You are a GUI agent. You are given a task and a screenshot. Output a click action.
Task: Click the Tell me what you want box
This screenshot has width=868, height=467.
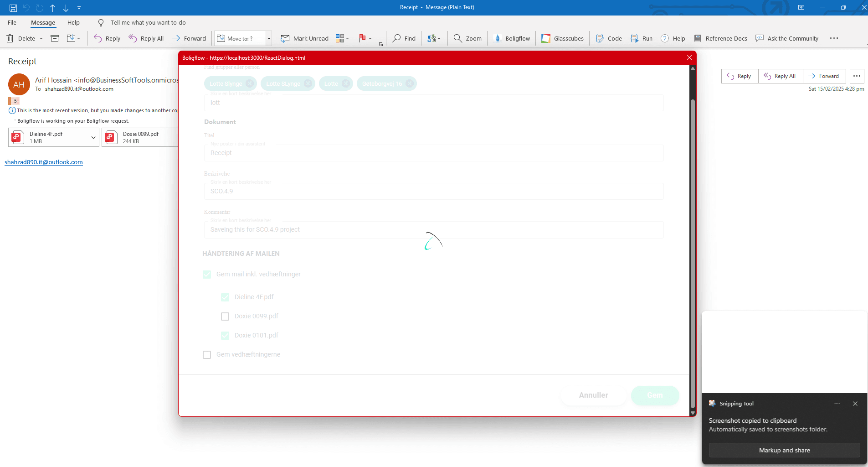(148, 22)
